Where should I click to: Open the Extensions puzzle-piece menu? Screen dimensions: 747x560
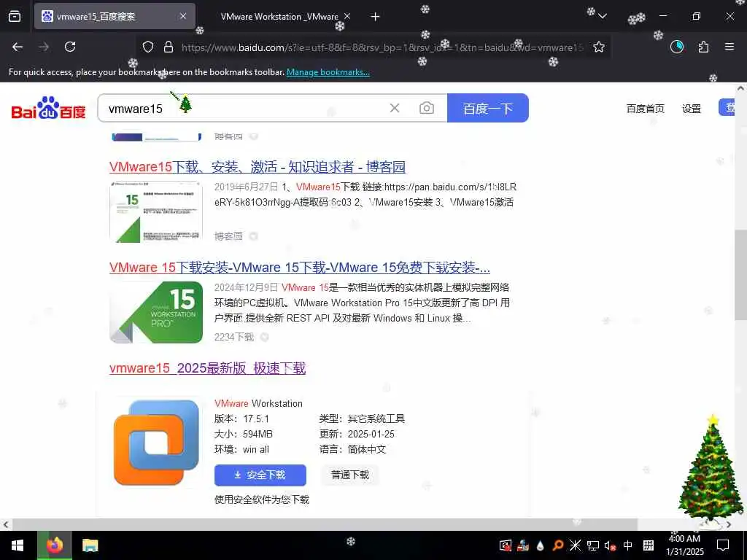703,47
